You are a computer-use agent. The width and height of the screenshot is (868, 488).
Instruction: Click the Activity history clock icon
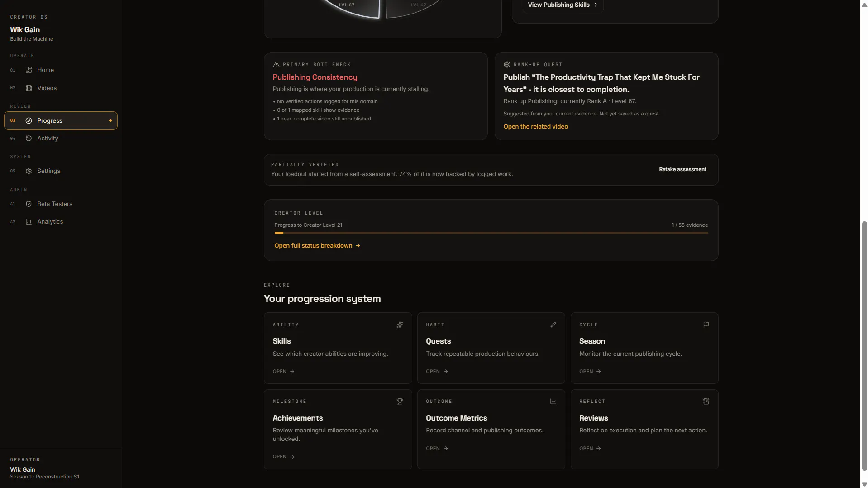pos(29,139)
